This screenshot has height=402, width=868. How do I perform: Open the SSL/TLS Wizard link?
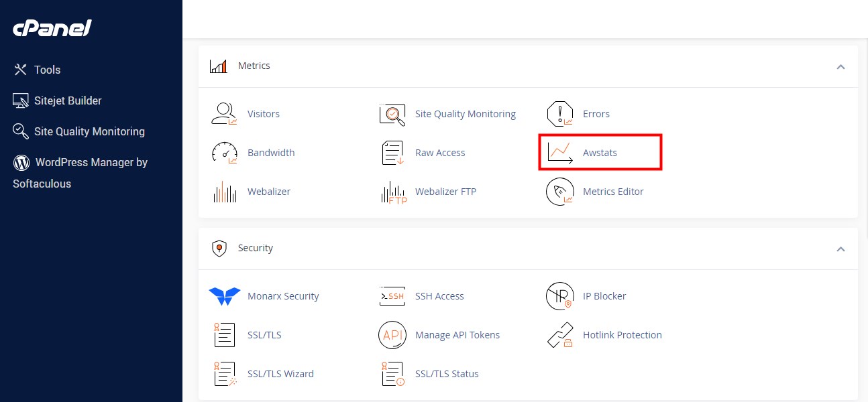280,374
